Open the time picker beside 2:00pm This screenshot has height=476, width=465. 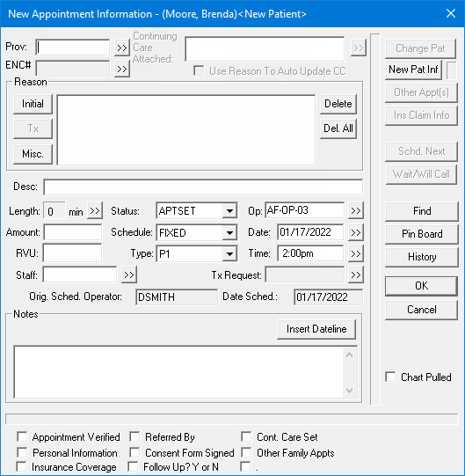356,253
